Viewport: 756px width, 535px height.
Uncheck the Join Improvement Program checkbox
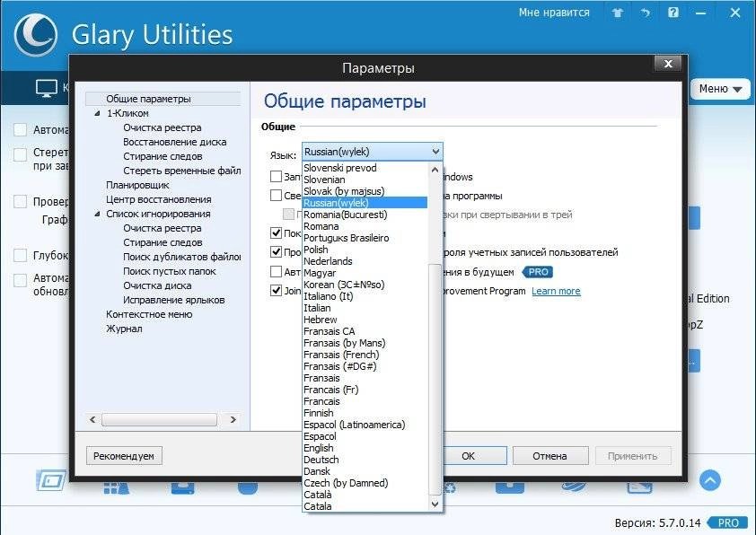(x=276, y=291)
